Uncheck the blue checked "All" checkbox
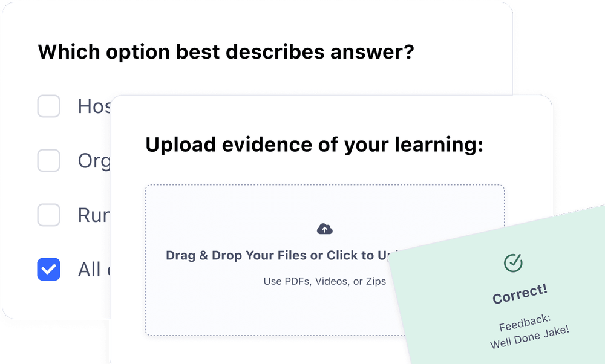This screenshot has height=364, width=605. tap(49, 269)
